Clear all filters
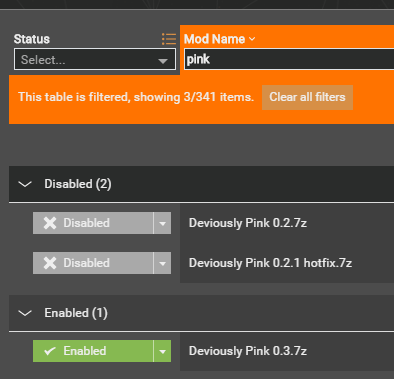The height and width of the screenshot is (379, 394). click(307, 97)
